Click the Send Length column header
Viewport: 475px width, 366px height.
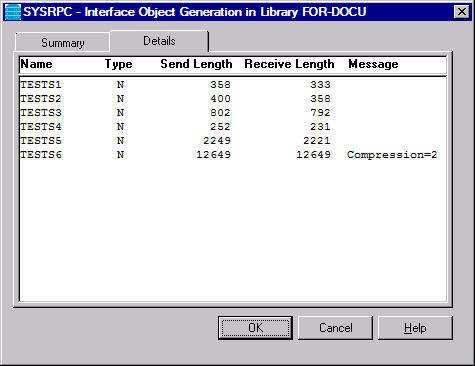(x=196, y=64)
